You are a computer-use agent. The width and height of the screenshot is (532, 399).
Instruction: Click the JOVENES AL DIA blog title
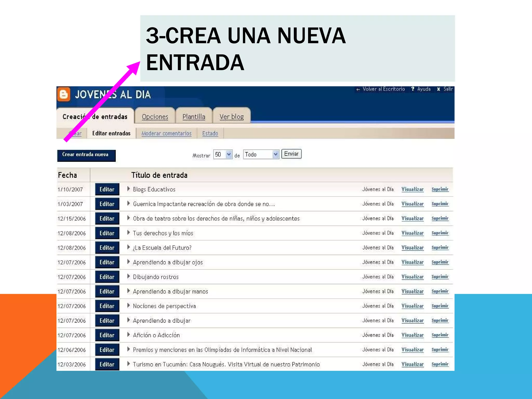(x=113, y=95)
